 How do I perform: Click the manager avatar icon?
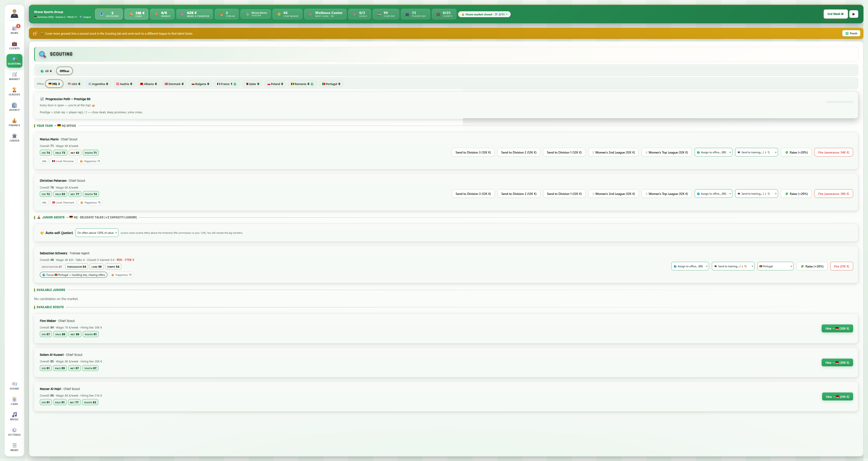[14, 14]
